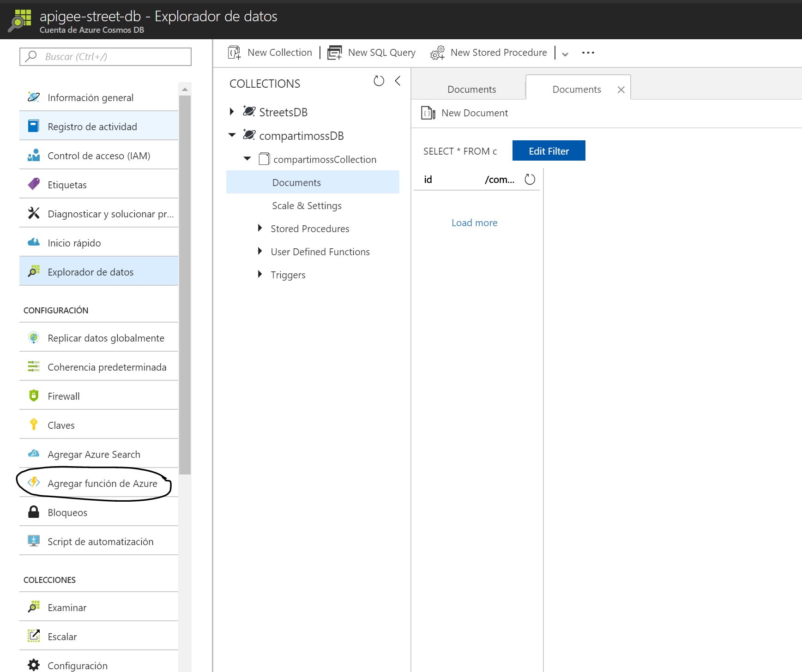
Task: Click the Edit Filter button
Action: click(549, 151)
